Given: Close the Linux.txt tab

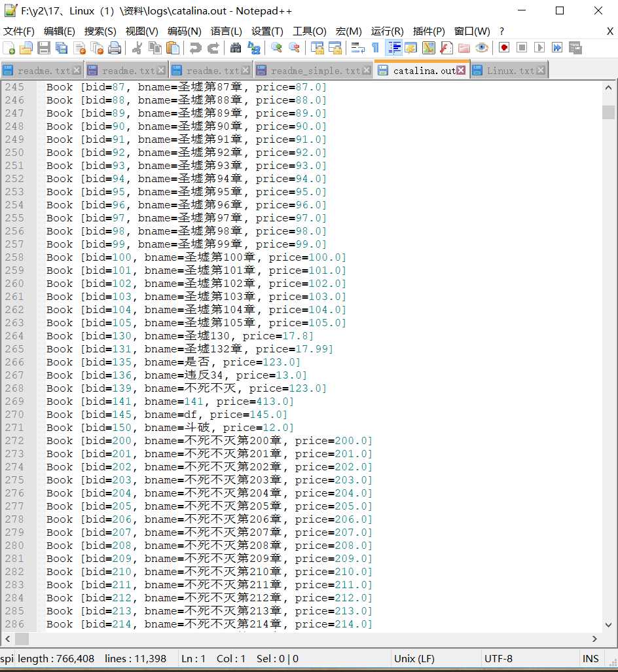Looking at the screenshot, I should click(x=541, y=70).
